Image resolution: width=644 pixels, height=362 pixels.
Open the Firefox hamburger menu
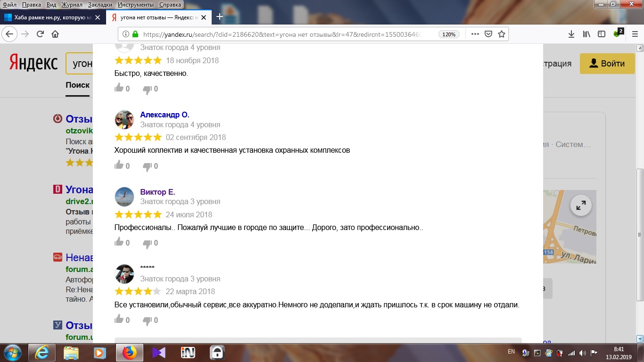(634, 34)
